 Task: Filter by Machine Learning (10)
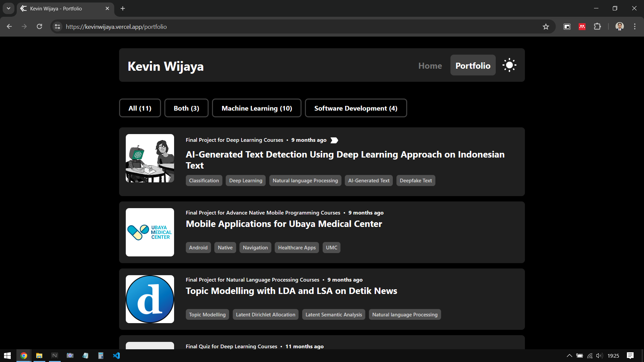257,108
